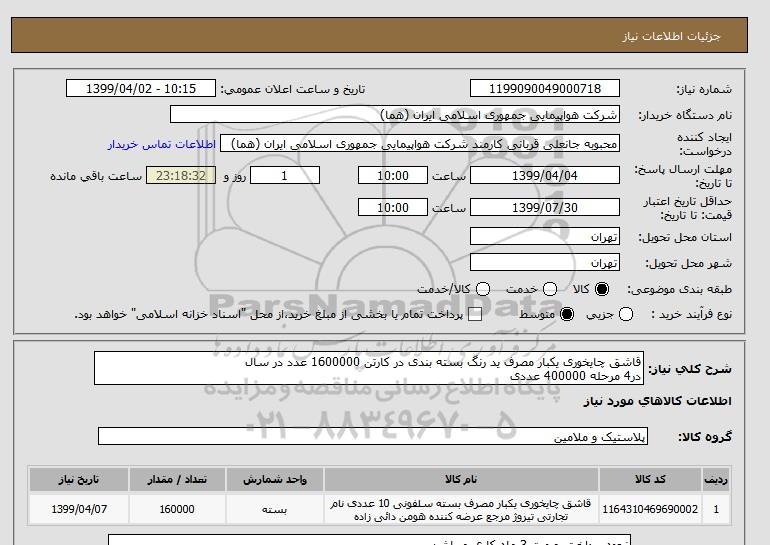Viewport: 770px width, 545px height.
Task: Click the price validity time field 10:00
Action: pyautogui.click(x=393, y=207)
